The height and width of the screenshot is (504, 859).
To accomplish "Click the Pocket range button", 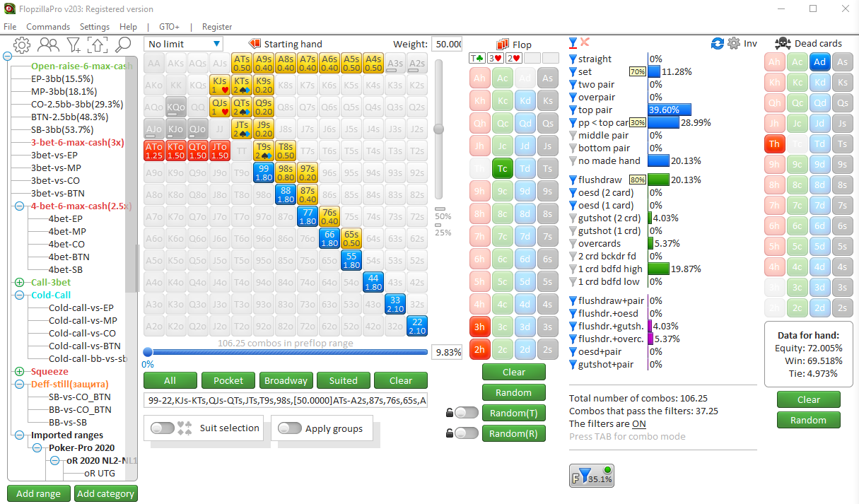I will (x=228, y=380).
